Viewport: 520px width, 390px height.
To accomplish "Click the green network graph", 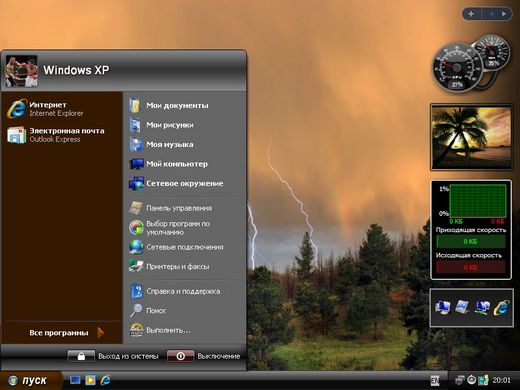I will 477,202.
